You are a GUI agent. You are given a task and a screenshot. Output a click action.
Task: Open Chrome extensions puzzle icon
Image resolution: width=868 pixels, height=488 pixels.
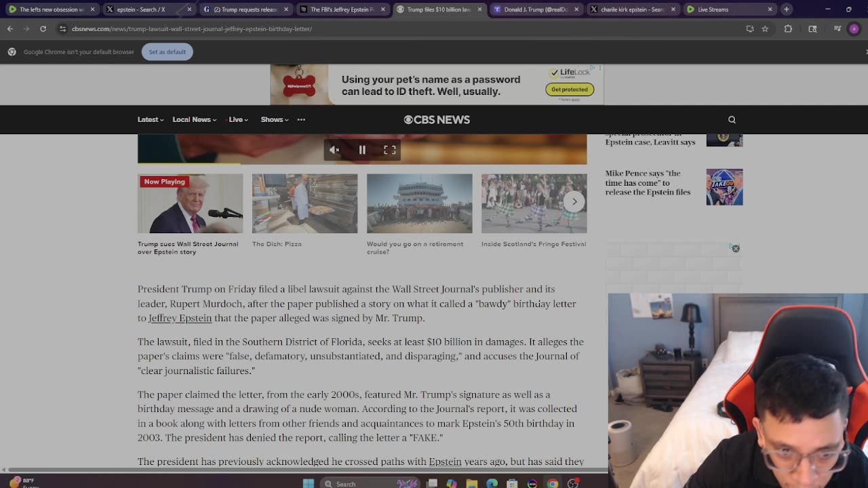(x=788, y=28)
